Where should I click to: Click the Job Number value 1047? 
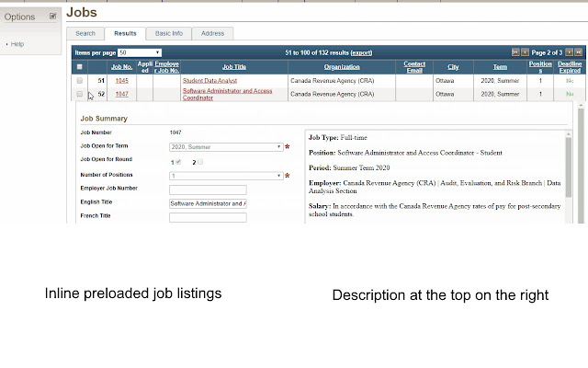tap(175, 132)
